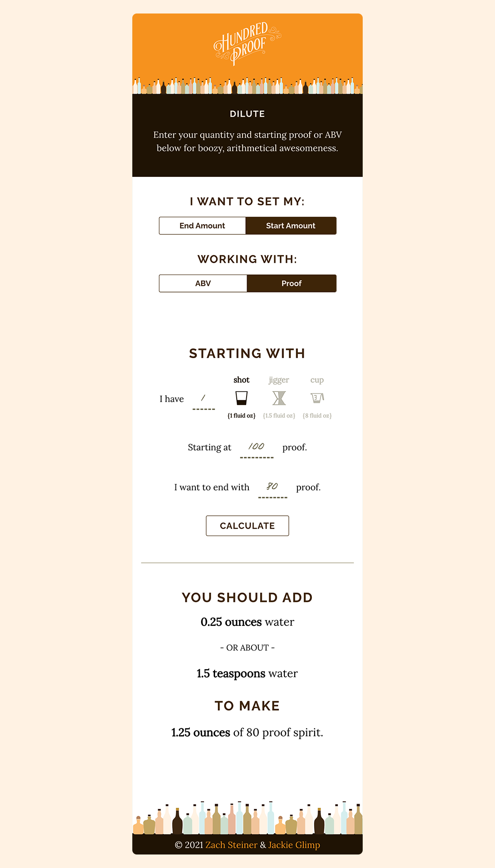Choose ABV as working unit
The width and height of the screenshot is (495, 868).
click(x=203, y=283)
